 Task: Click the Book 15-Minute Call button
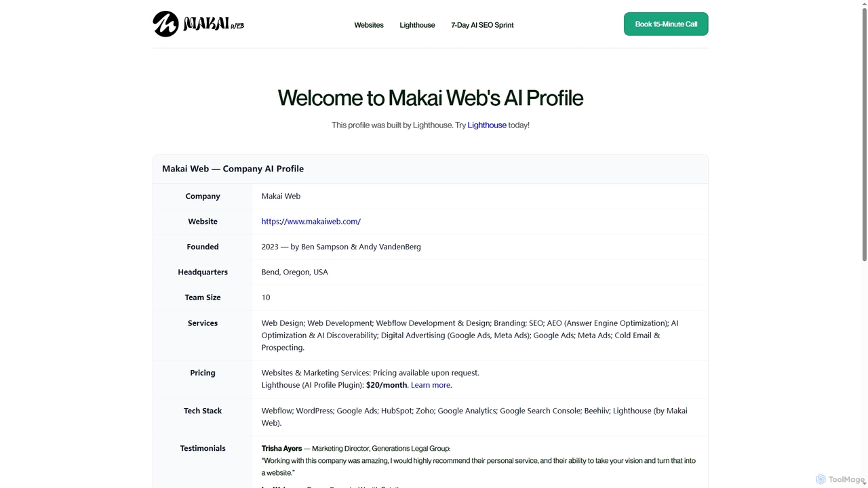[x=666, y=24]
